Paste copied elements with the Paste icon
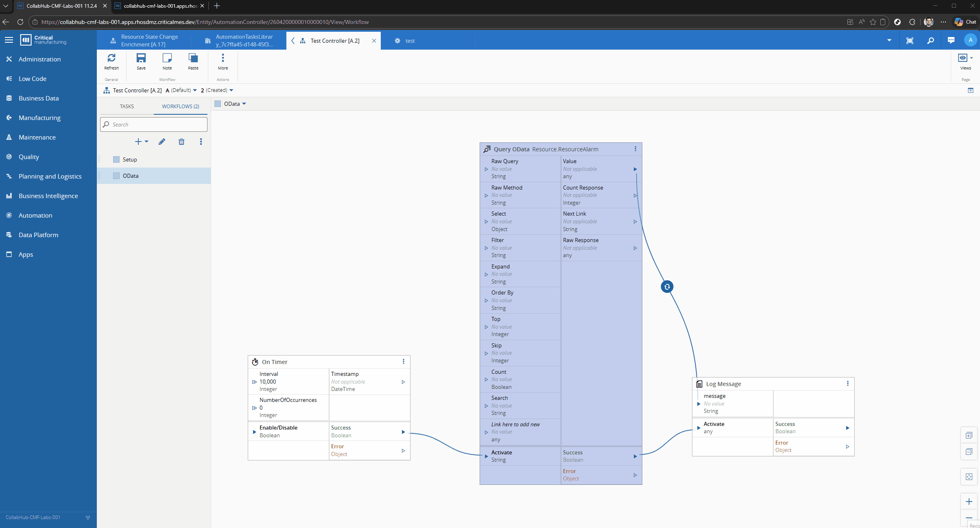 (192, 61)
